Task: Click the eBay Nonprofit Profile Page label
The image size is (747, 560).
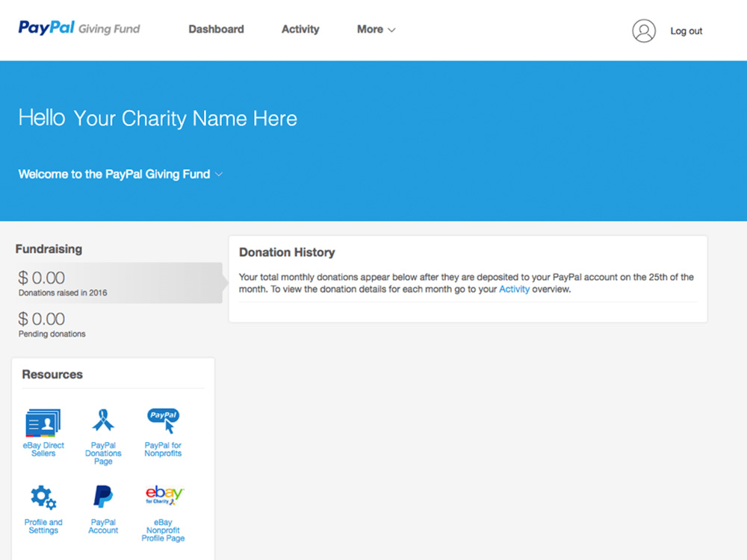Action: 163,530
